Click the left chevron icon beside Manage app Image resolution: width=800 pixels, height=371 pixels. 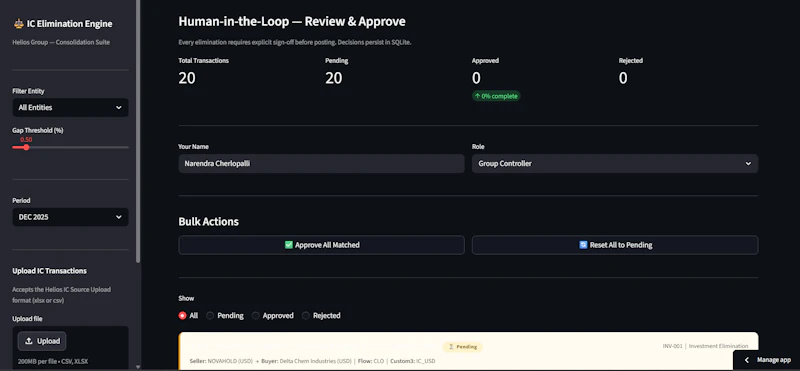coord(746,360)
